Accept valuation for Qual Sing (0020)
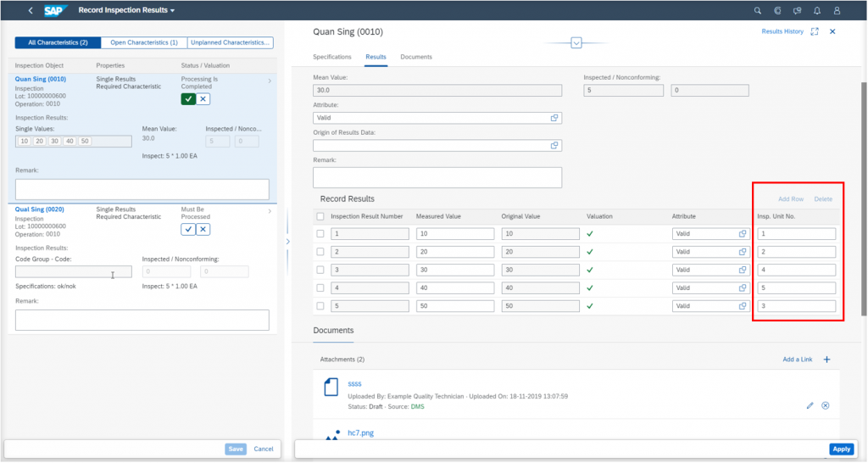 click(188, 229)
